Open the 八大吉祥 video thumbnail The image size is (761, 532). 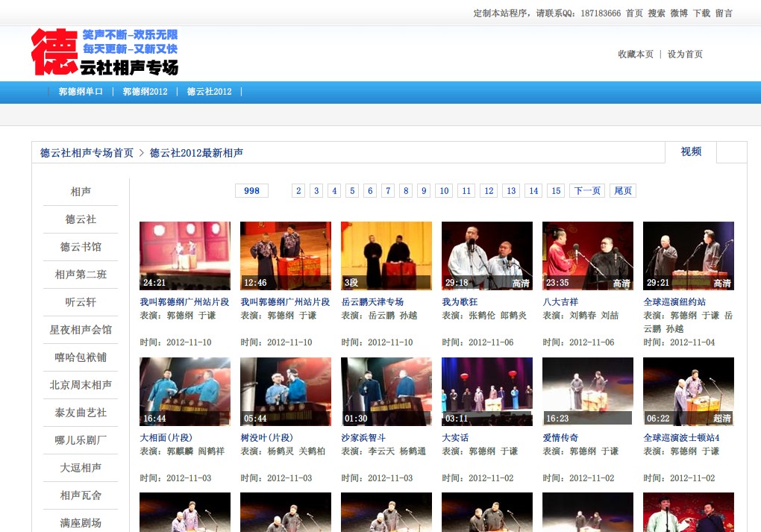click(x=588, y=256)
